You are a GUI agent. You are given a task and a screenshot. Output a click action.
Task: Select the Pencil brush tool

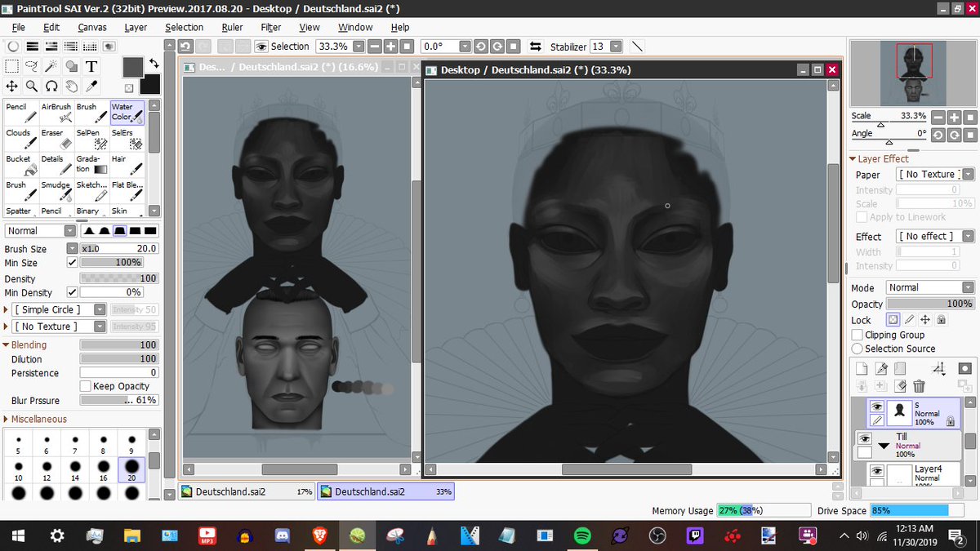pyautogui.click(x=20, y=113)
